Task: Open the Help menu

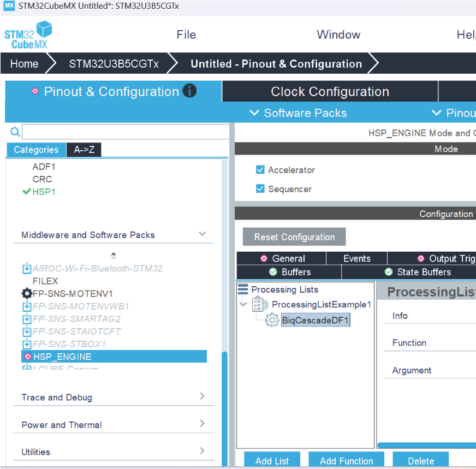Action: click(466, 34)
